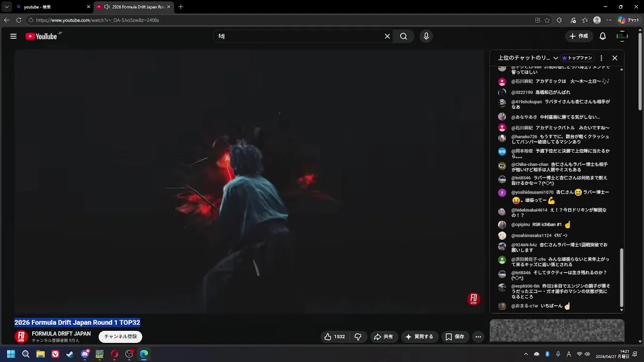Open Windows Start menu
Viewport: 644px width, 362px height.
[11, 354]
